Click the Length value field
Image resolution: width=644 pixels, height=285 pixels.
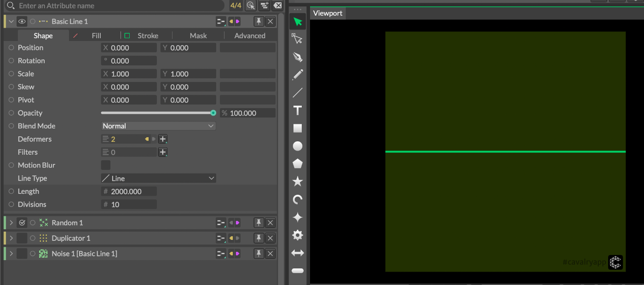(x=129, y=191)
